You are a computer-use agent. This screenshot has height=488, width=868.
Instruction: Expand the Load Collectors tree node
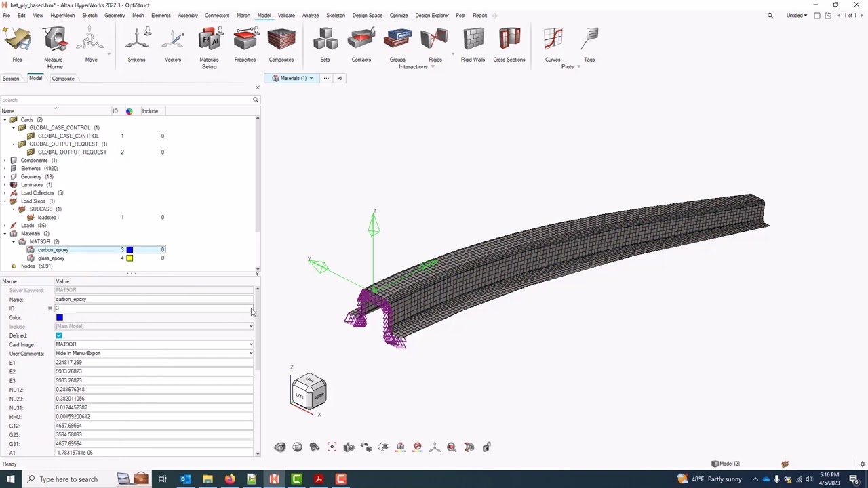(5, 192)
